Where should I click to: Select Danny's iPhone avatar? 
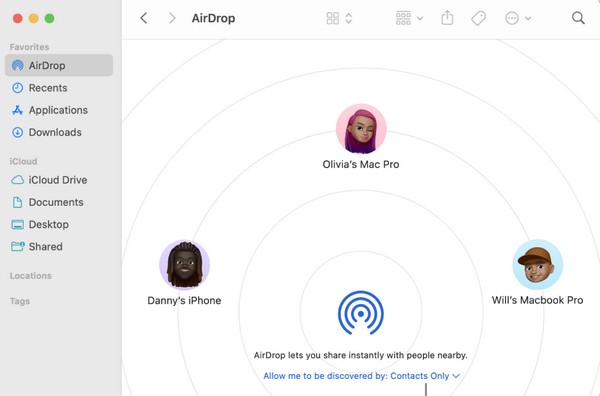[x=184, y=265]
